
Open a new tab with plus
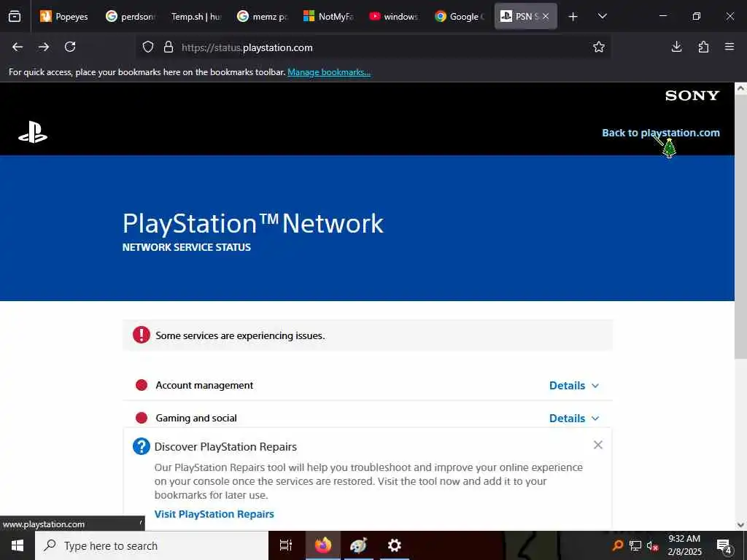point(573,17)
